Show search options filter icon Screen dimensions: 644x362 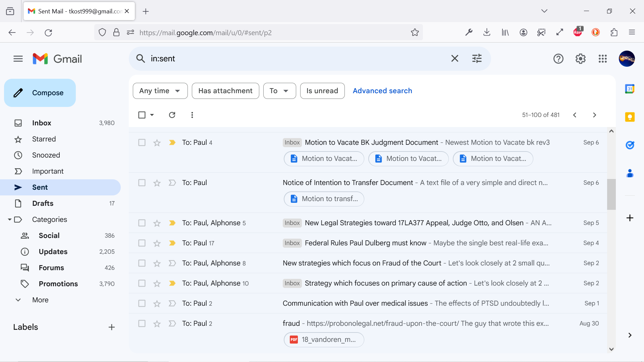477,59
